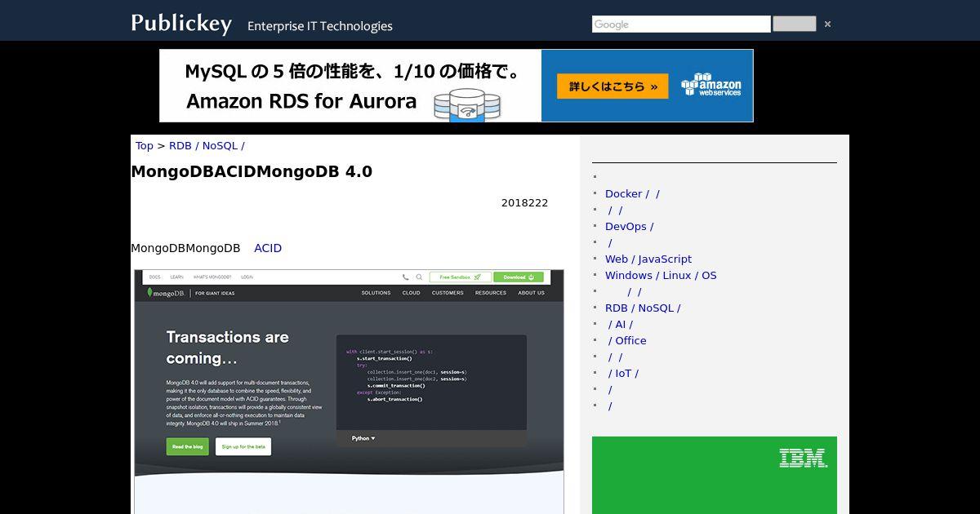The width and height of the screenshot is (980, 514).
Task: Open ABOUT US menu in MongoDB screenshot
Action: point(532,293)
